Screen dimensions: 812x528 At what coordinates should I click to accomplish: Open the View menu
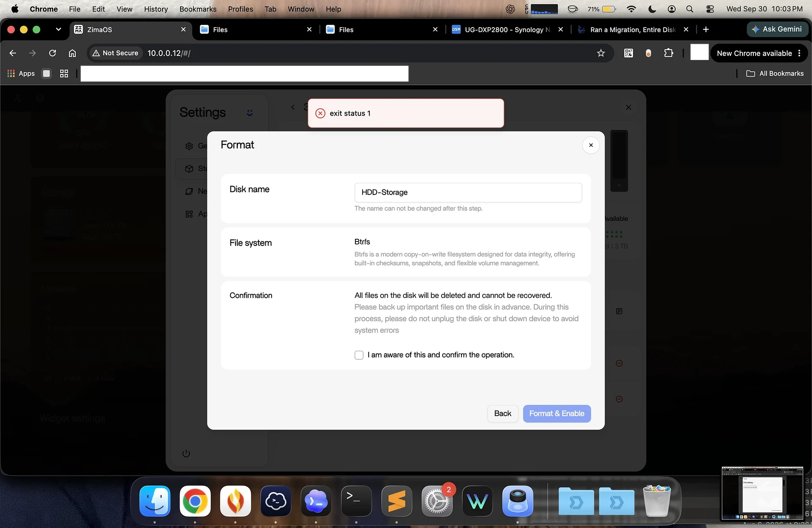pyautogui.click(x=125, y=9)
